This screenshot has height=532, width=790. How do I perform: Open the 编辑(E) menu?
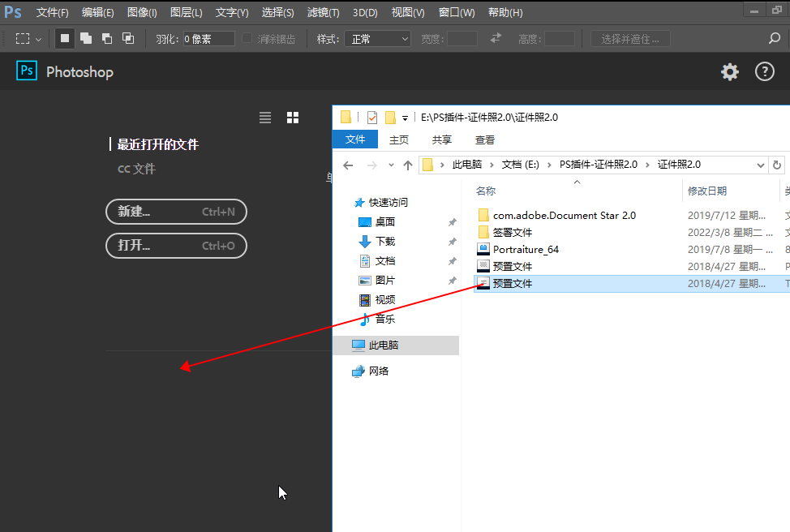tap(98, 13)
